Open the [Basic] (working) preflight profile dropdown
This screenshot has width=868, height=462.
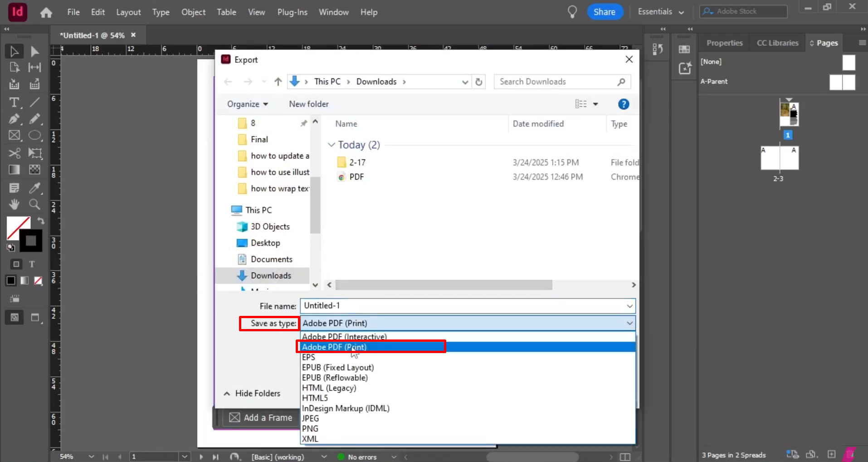pyautogui.click(x=324, y=457)
